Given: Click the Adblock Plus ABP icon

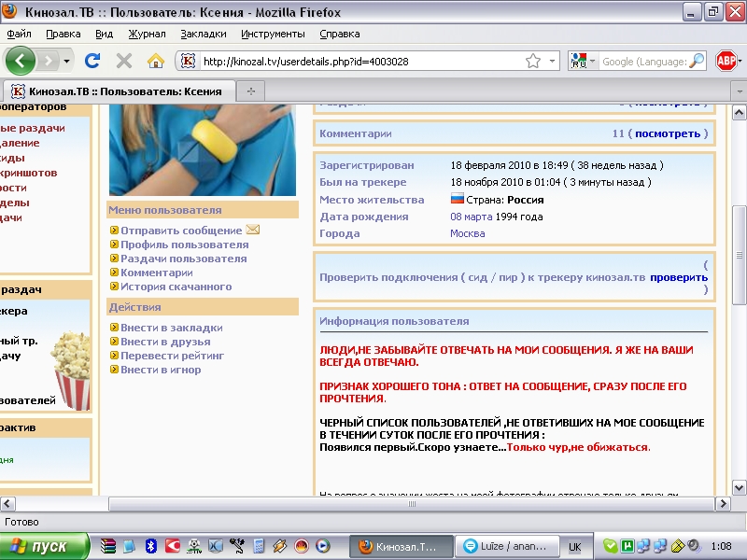Looking at the screenshot, I should (726, 61).
